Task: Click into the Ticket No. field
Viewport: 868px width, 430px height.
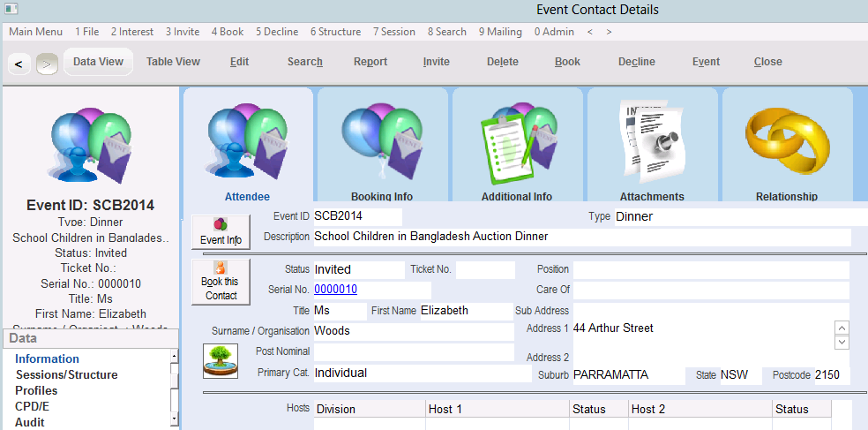Action: (x=484, y=270)
